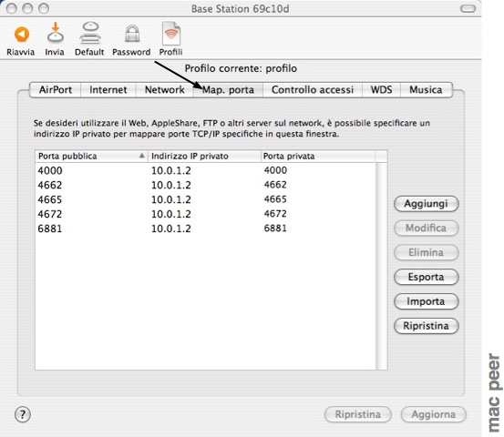Click the Importa button
The width and height of the screenshot is (504, 437).
click(427, 301)
